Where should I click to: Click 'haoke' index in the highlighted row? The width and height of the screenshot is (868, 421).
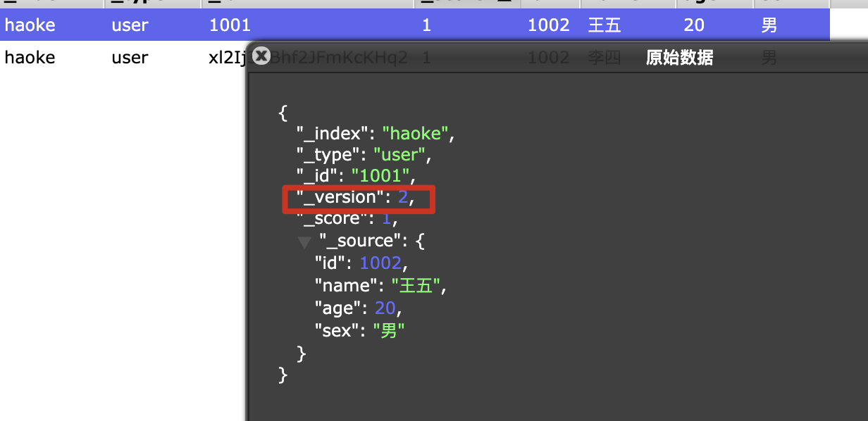(30, 25)
